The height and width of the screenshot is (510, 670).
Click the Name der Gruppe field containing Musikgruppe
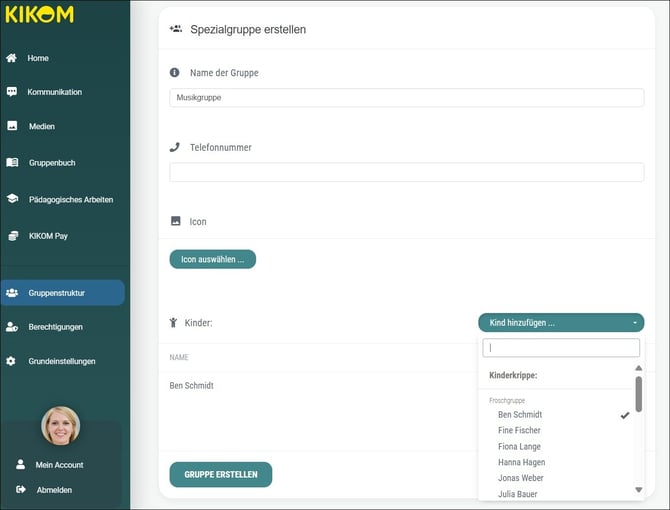point(406,97)
